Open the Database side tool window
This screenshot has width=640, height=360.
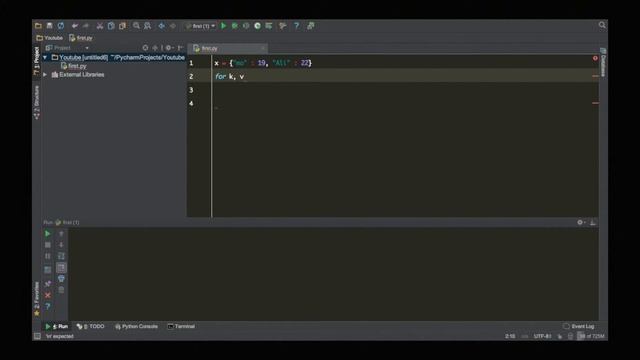(x=603, y=62)
